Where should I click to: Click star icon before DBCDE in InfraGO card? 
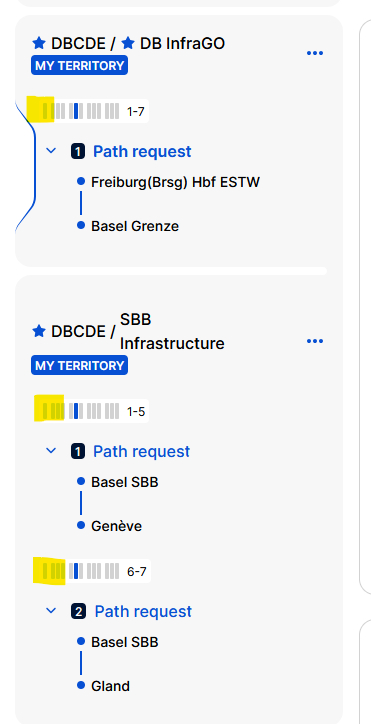click(39, 43)
